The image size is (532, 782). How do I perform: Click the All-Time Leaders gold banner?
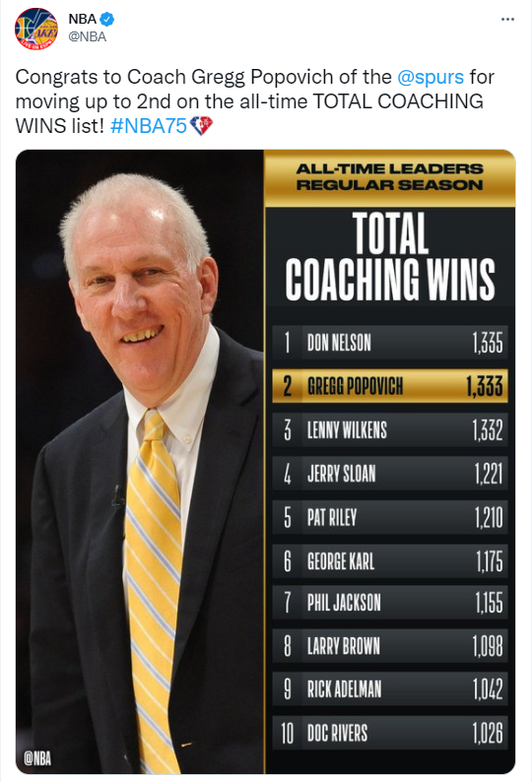click(390, 177)
